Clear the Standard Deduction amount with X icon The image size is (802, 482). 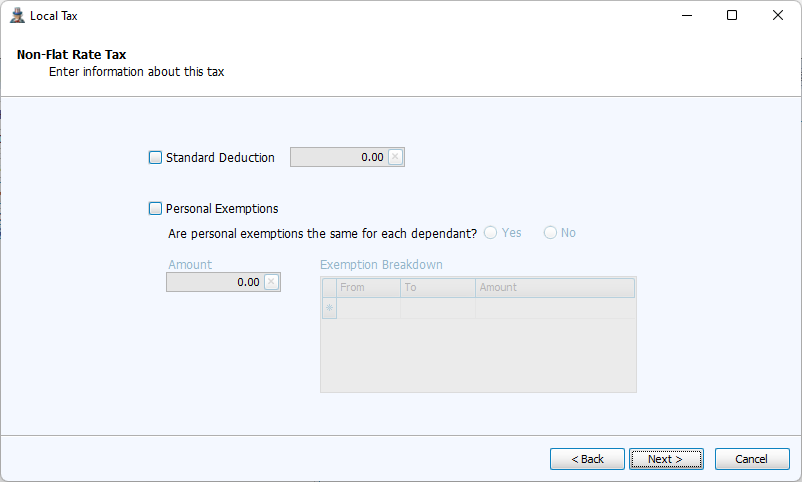[x=395, y=157]
